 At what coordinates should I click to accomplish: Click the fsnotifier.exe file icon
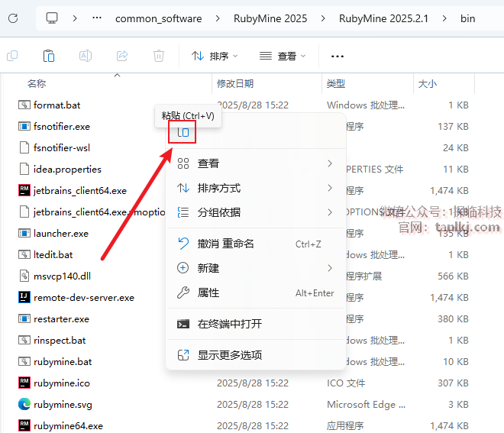24,126
